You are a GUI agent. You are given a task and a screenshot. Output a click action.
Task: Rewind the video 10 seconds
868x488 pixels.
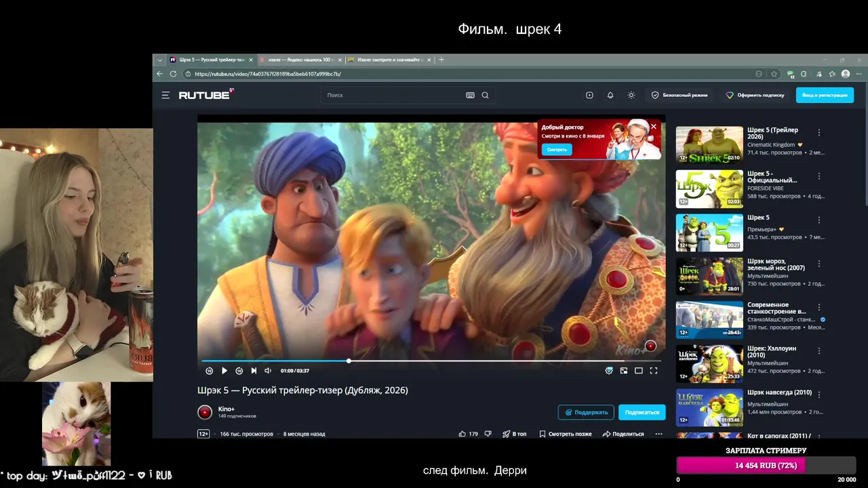pos(210,371)
